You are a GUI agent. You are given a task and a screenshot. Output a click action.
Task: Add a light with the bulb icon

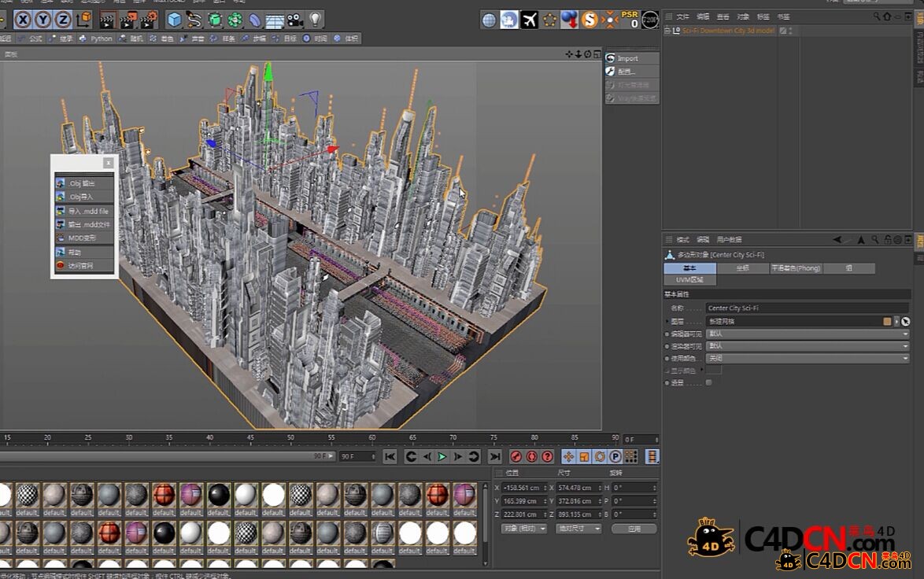click(316, 20)
